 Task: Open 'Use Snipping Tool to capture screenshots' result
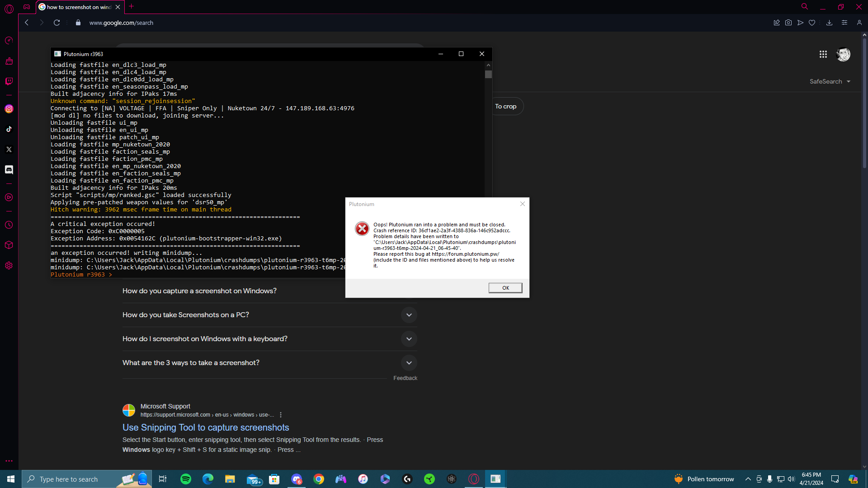click(206, 427)
